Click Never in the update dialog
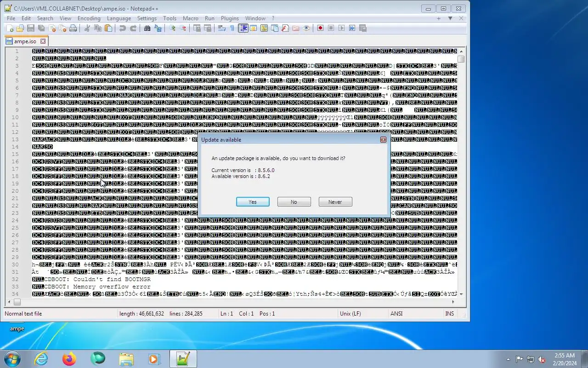This screenshot has width=588, height=368. point(335,202)
